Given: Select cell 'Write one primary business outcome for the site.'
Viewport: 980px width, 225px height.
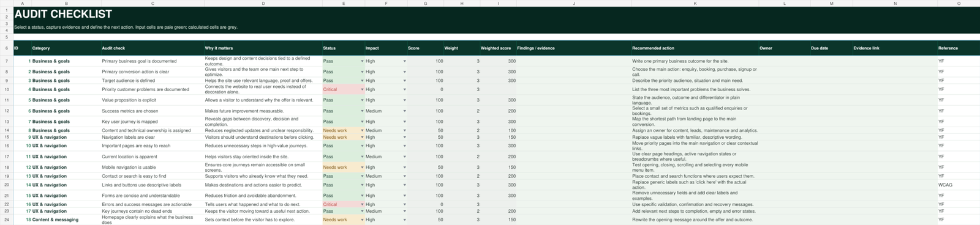Looking at the screenshot, I should click(x=695, y=61).
